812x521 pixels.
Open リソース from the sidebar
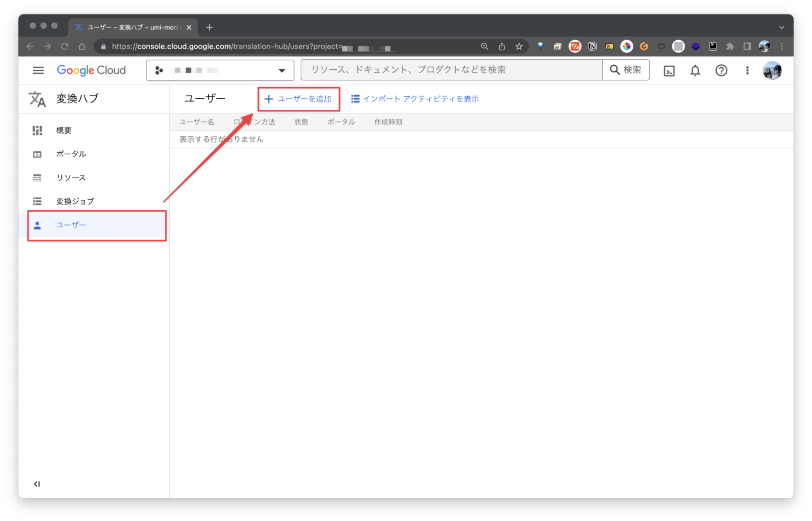[x=70, y=178]
